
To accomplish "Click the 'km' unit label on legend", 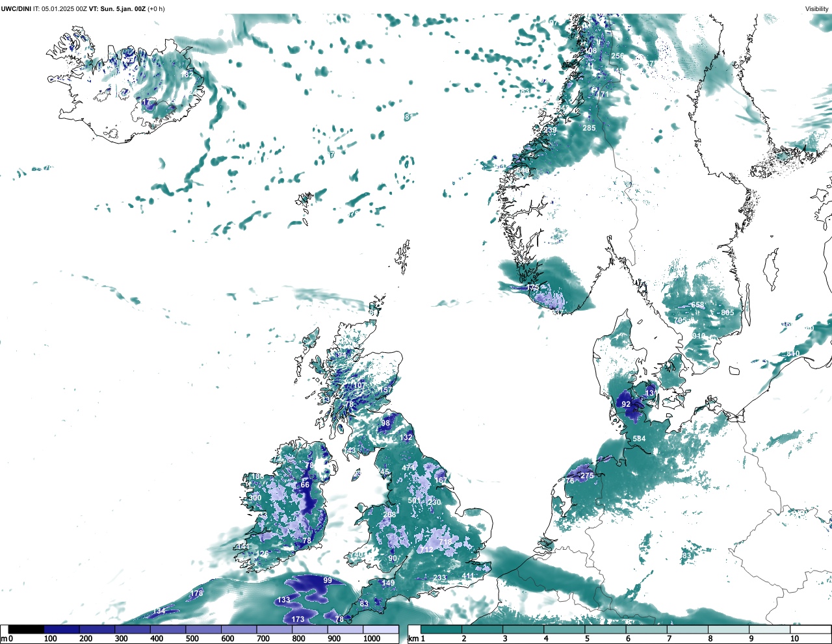I will pyautogui.click(x=413, y=639).
